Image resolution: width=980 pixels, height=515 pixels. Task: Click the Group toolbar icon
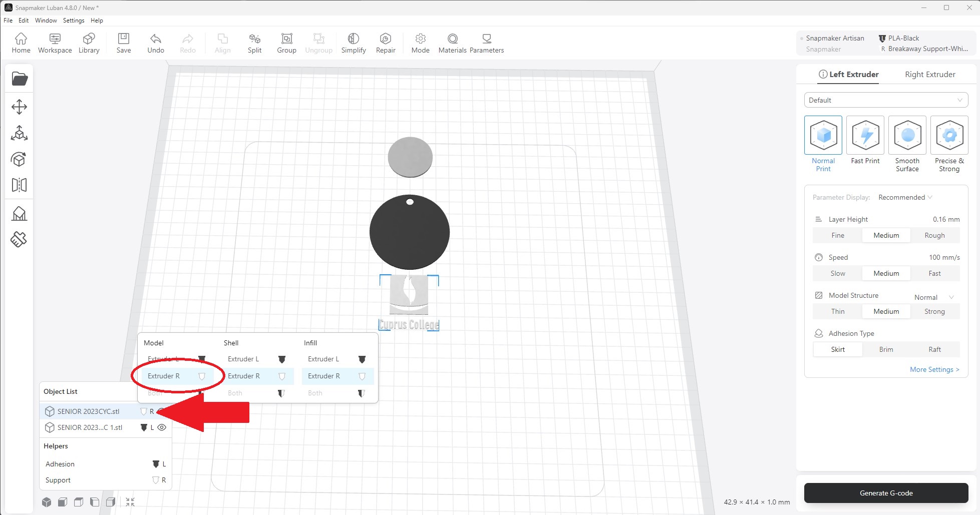[286, 43]
